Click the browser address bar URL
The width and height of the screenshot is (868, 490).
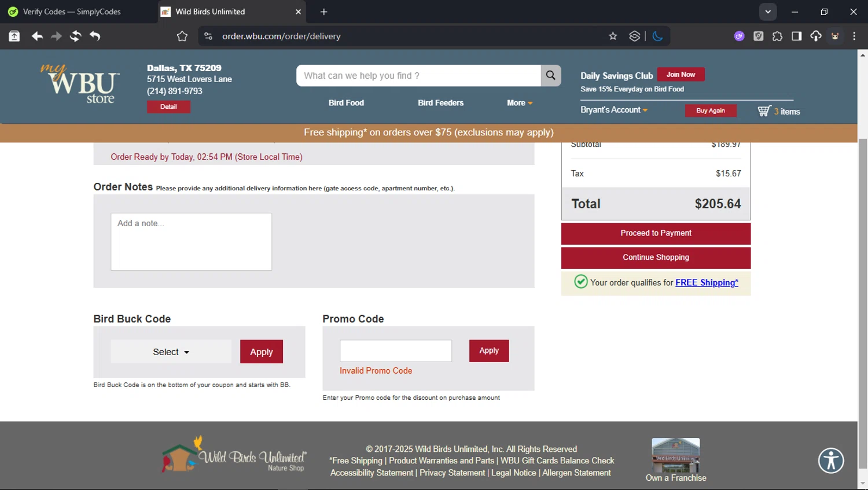(281, 36)
